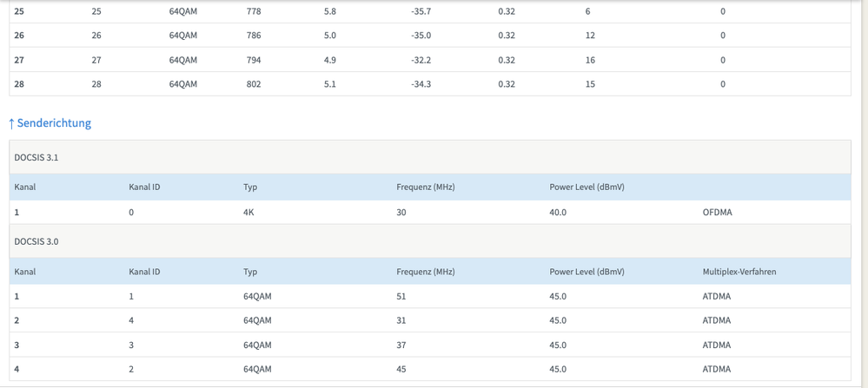Select downstream channel 28 row number
Image resolution: width=868 pixels, height=388 pixels.
click(x=19, y=84)
